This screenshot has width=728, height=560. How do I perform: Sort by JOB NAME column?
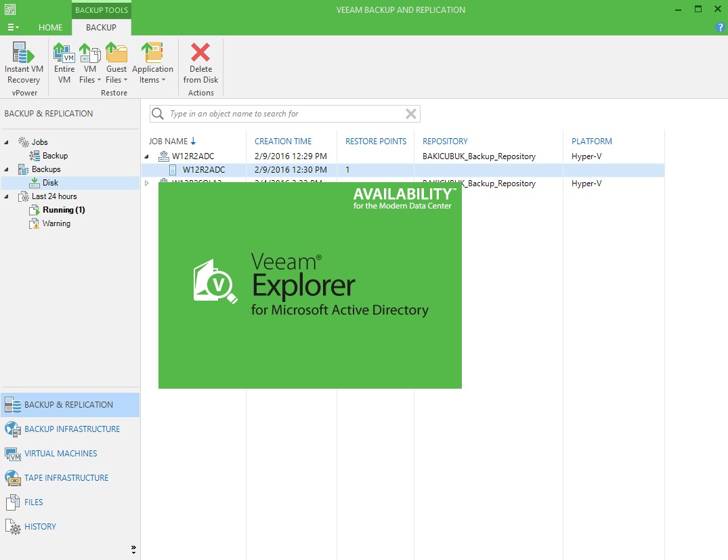click(172, 141)
